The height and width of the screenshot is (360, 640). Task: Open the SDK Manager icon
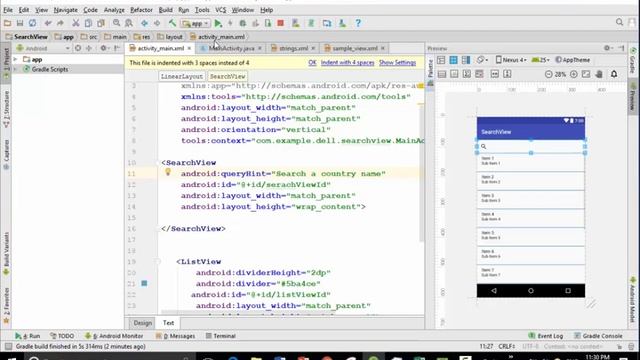click(x=342, y=23)
